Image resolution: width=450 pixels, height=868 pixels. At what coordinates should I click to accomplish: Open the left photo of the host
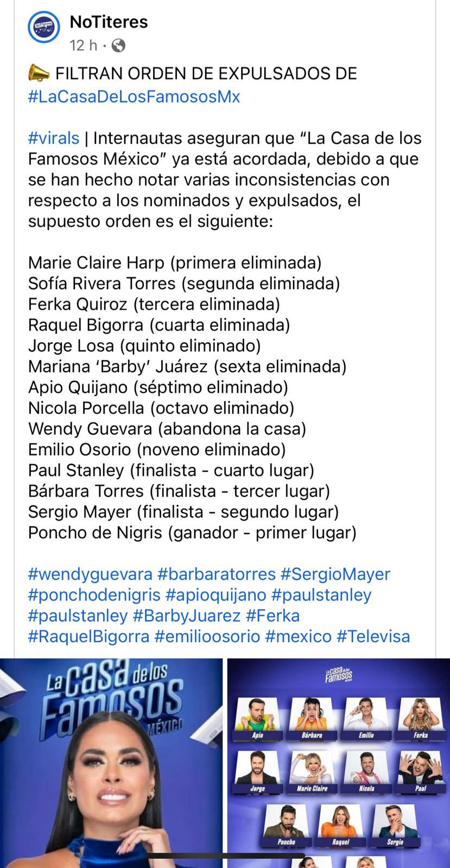click(111, 762)
